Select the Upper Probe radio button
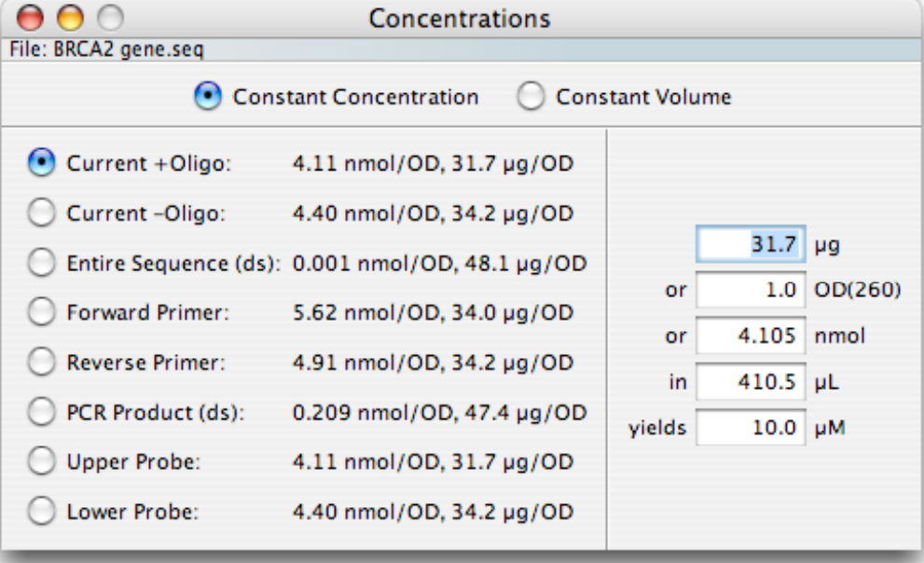The height and width of the screenshot is (563, 924). (x=42, y=461)
